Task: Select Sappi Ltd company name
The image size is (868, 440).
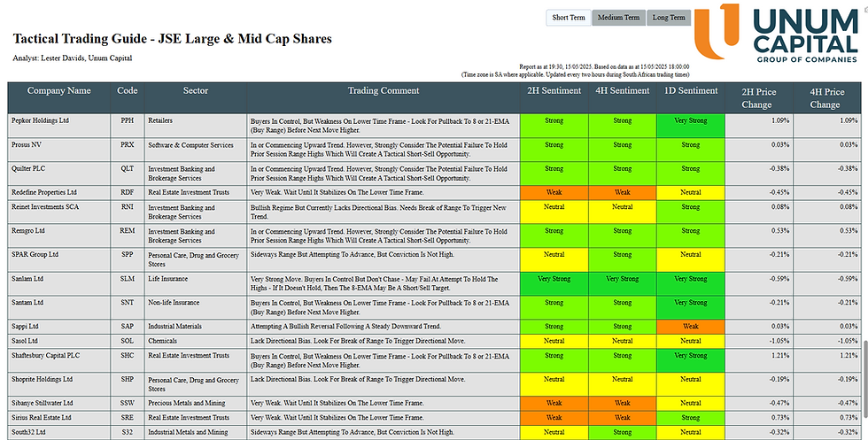Action: tap(25, 327)
